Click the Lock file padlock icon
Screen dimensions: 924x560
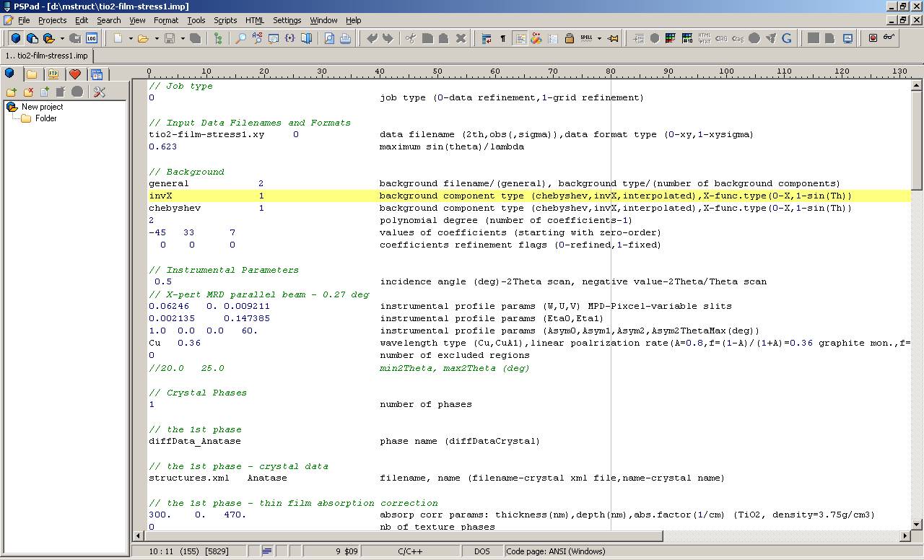click(x=570, y=38)
